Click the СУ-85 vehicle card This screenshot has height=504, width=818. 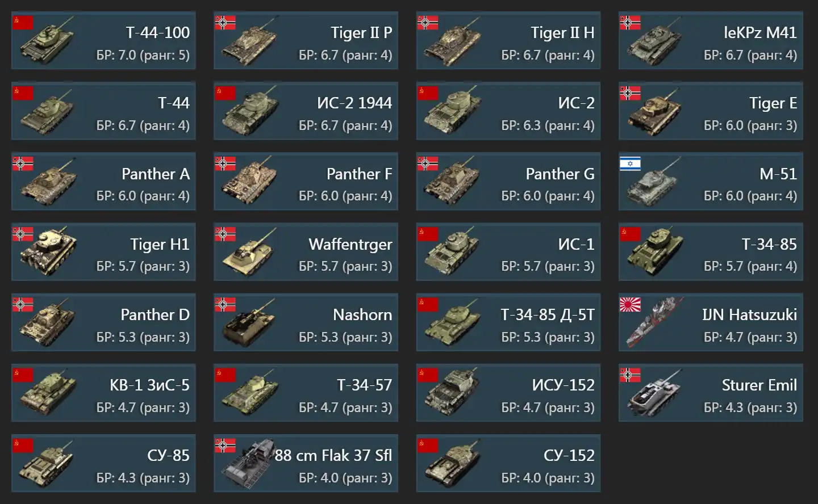coord(103,463)
